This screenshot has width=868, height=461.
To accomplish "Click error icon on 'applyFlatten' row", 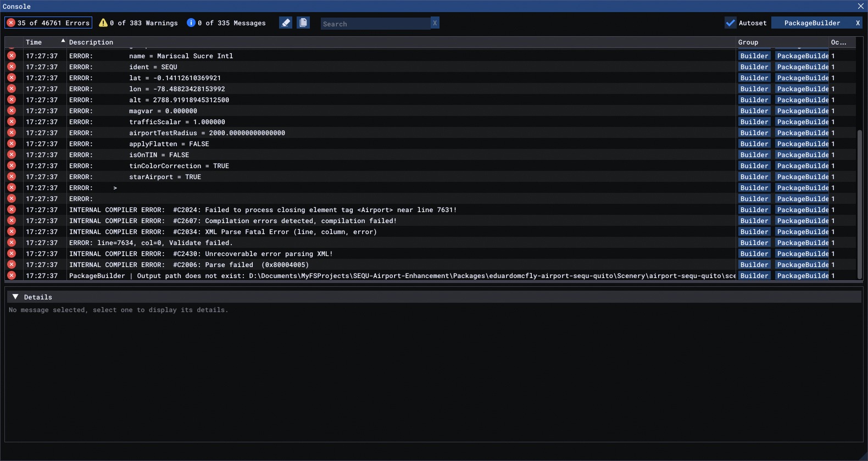I will click(x=12, y=143).
